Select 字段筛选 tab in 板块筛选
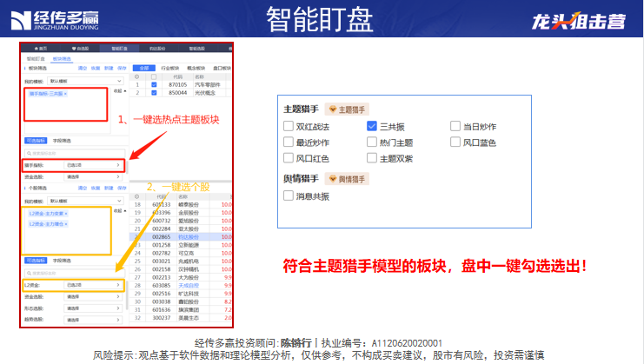644x364 pixels. pos(62,141)
